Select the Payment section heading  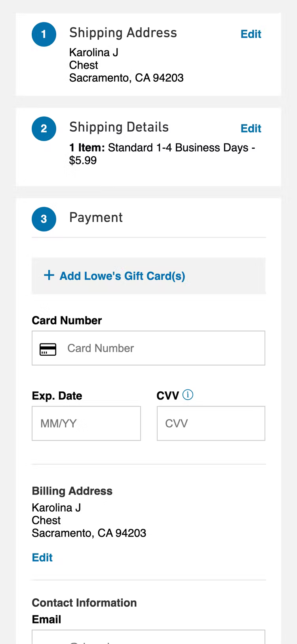point(96,218)
